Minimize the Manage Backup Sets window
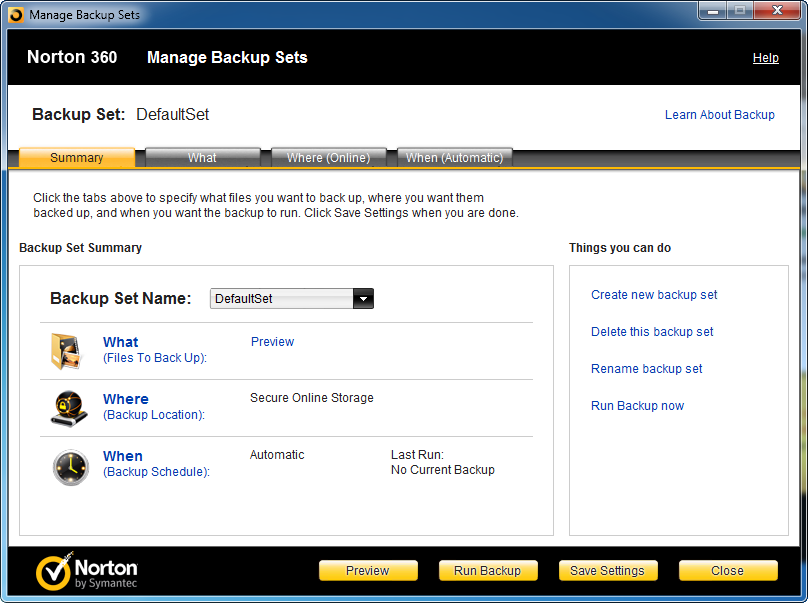Viewport: 808px width, 603px height. click(x=713, y=11)
